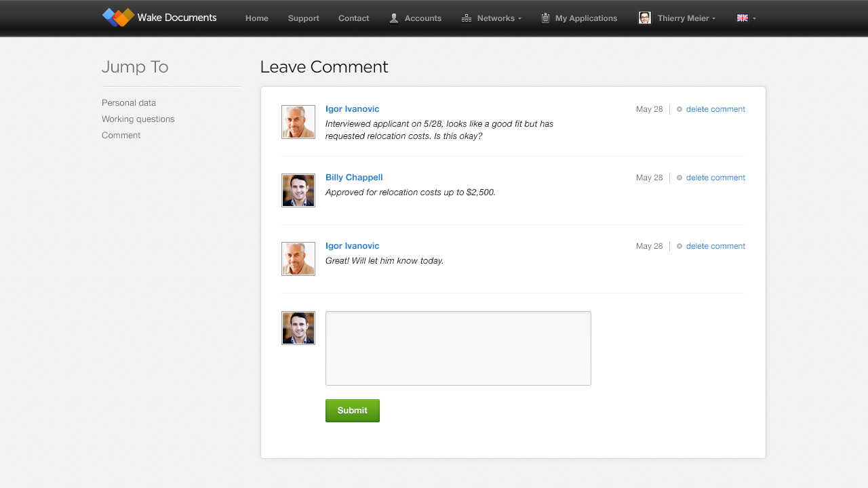The image size is (868, 488).
Task: Select Contact in the top navigation
Action: (354, 18)
